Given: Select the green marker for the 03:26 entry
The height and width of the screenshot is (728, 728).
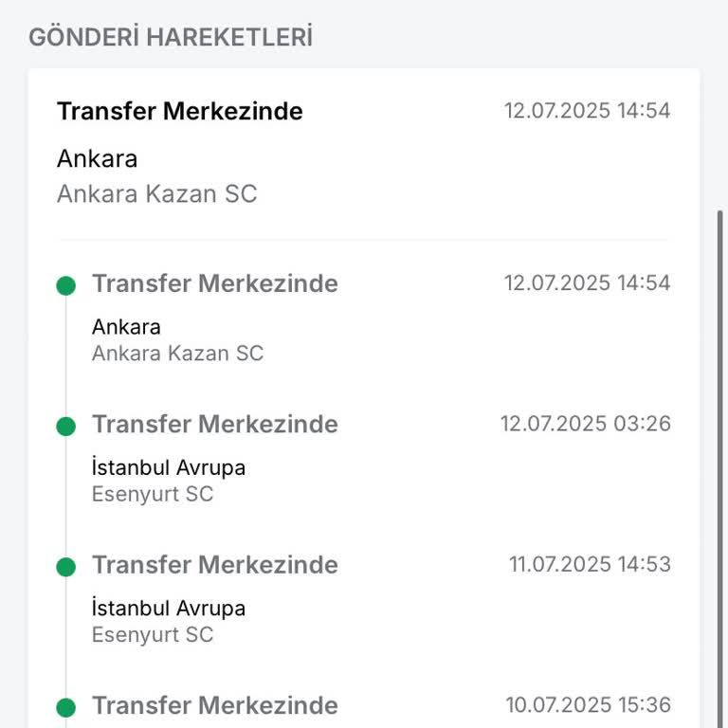Looking at the screenshot, I should [65, 427].
